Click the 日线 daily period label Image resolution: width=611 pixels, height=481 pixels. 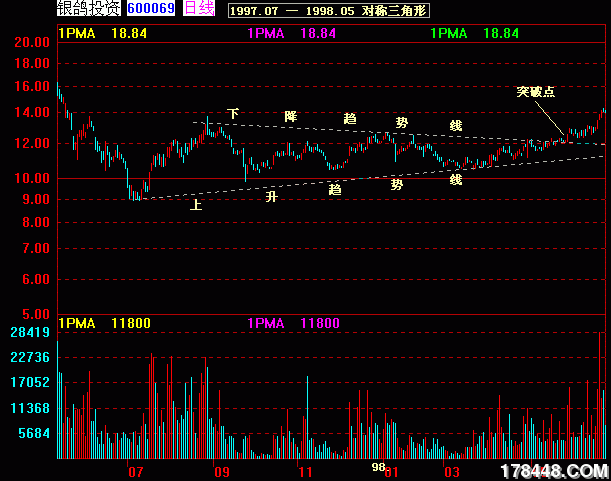click(199, 9)
